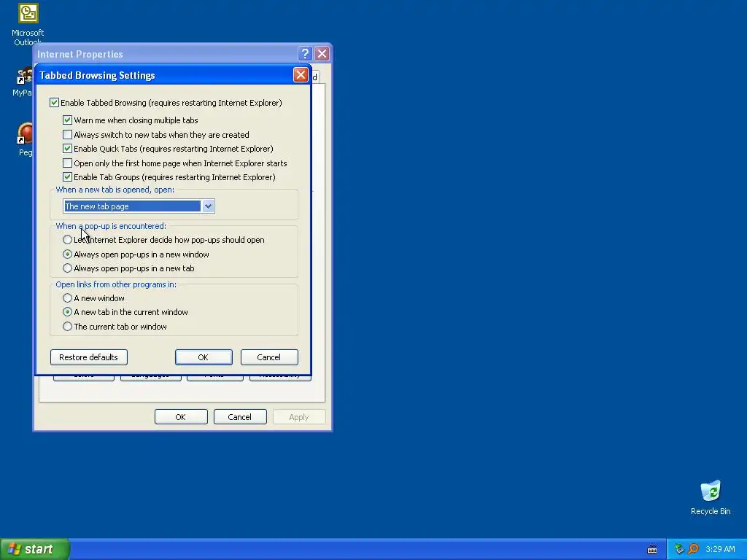Select A new window for links
747x560 pixels.
coord(67,298)
